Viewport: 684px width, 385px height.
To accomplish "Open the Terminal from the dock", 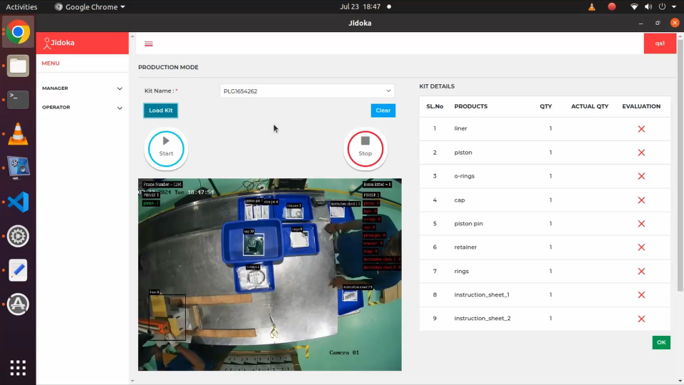I will [x=18, y=99].
